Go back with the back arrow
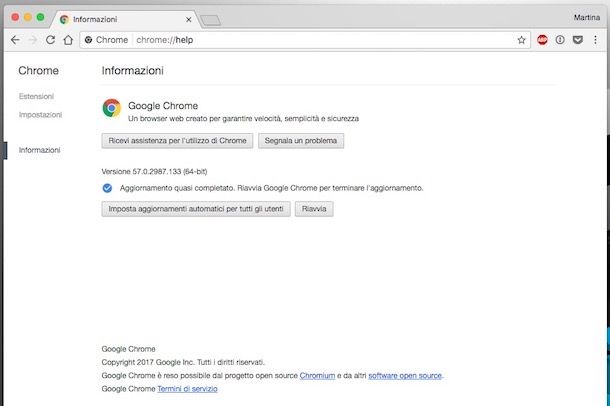Image resolution: width=610 pixels, height=406 pixels. (15, 40)
